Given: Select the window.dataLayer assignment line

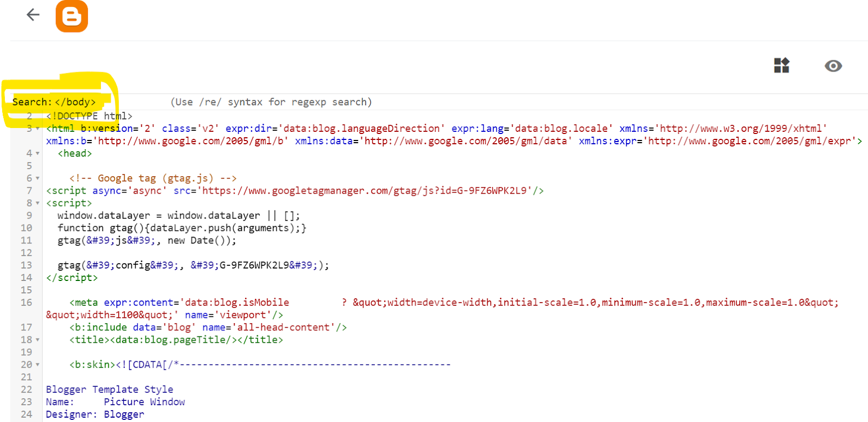Looking at the screenshot, I should coord(178,216).
